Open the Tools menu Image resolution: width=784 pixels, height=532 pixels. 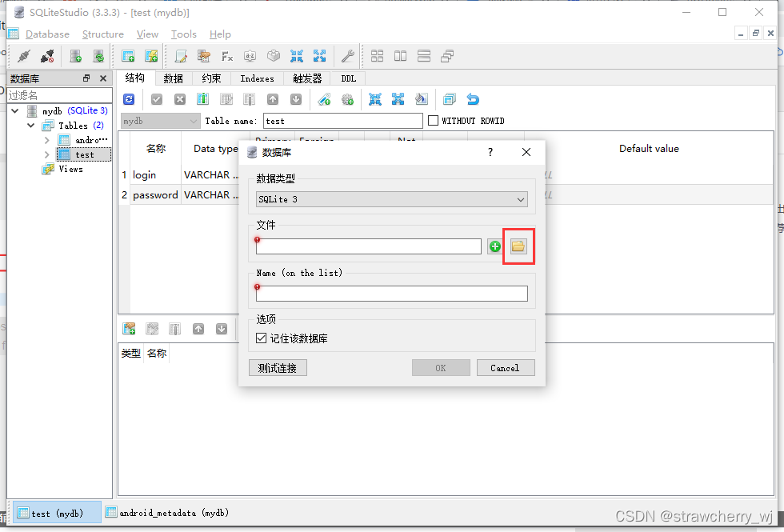click(x=183, y=34)
